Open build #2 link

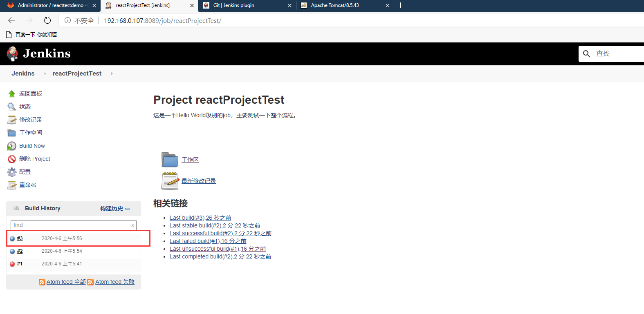20,251
